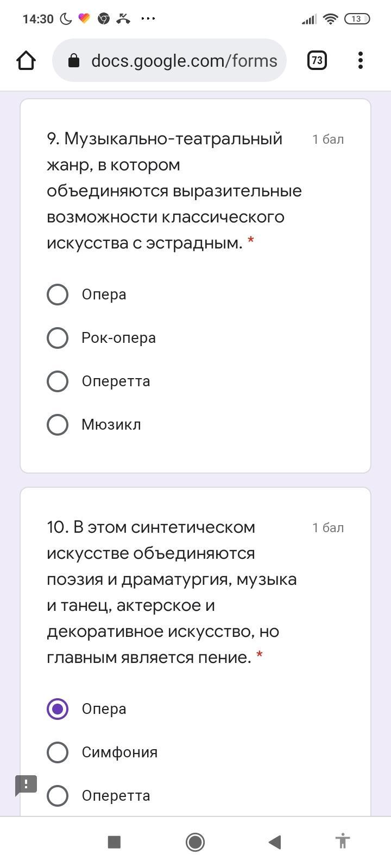This screenshot has height=868, width=391.
Task: Tap the selected Опера radio in question 10
Action: point(58,709)
